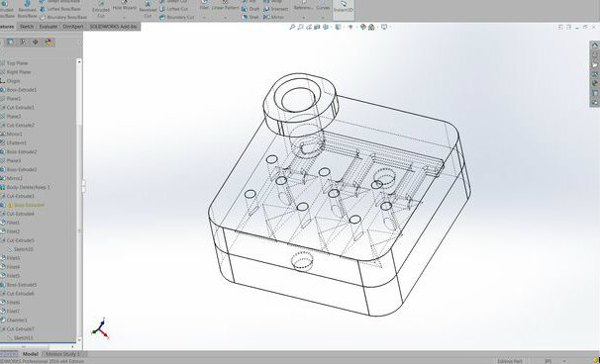Click the IPS unit system in status bar
Viewport: 600px width, 364px height.
pos(548,361)
